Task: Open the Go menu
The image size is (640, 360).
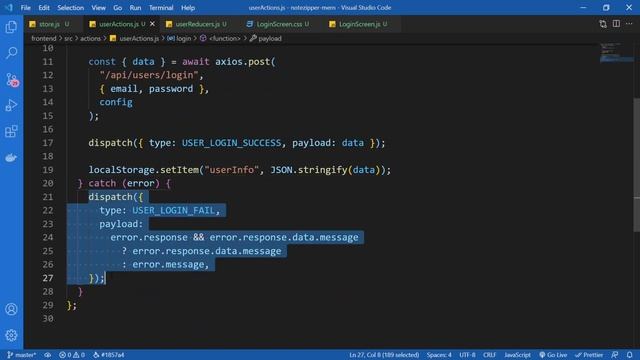Action: (x=118, y=8)
